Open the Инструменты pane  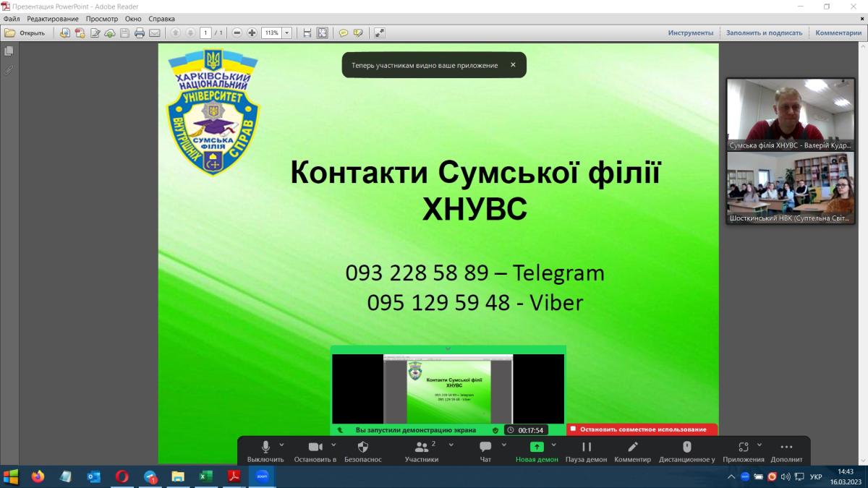click(691, 33)
